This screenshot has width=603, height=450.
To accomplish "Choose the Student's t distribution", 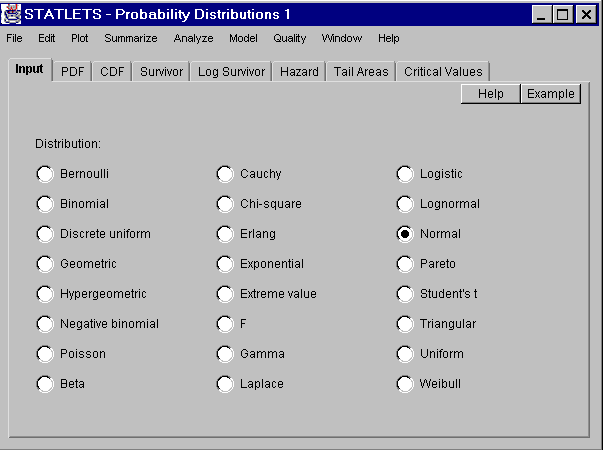I will coord(405,294).
